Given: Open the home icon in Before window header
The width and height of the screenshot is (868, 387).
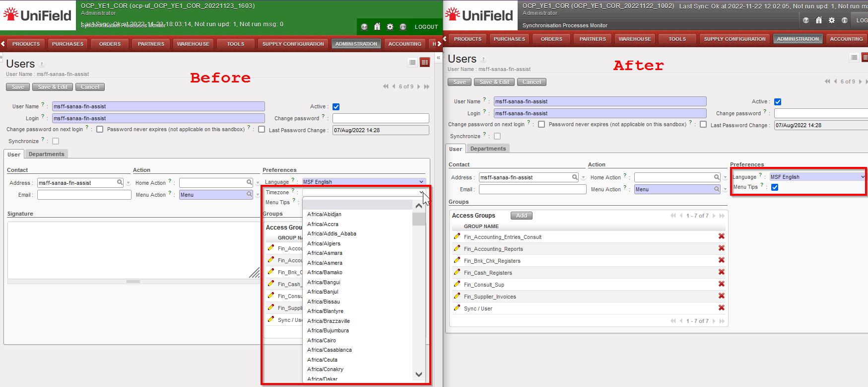Looking at the screenshot, I should coord(377,27).
